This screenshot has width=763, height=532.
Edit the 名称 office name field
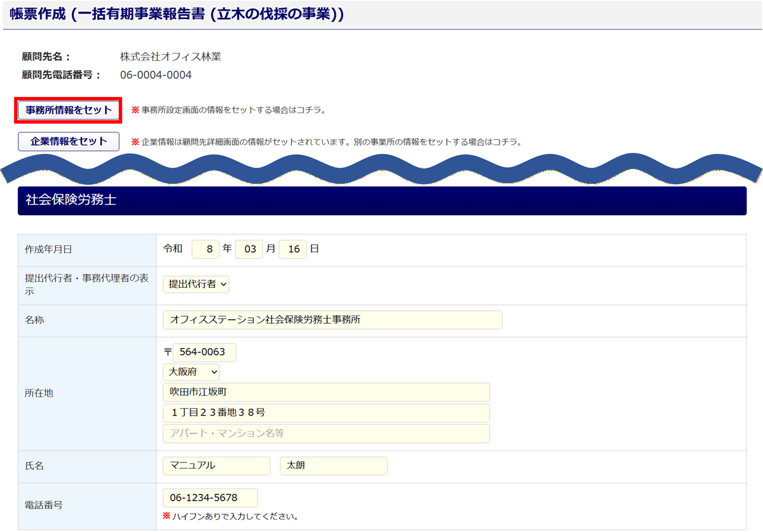pyautogui.click(x=332, y=320)
